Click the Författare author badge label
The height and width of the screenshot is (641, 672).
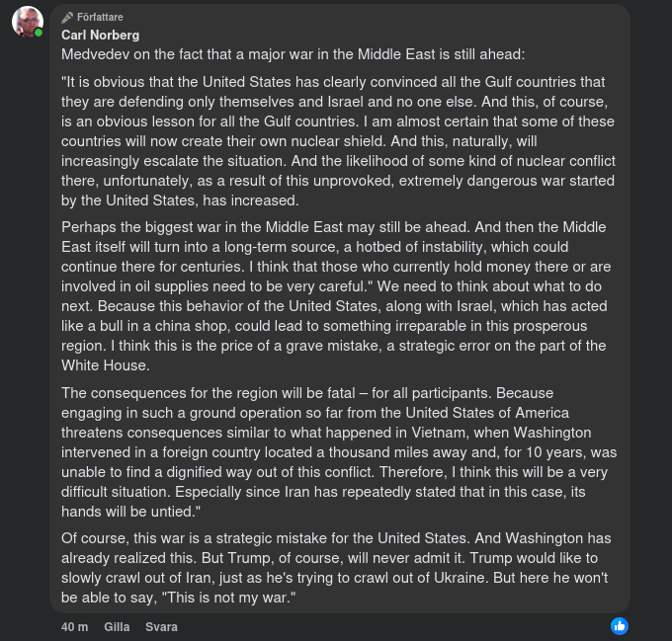pyautogui.click(x=100, y=18)
